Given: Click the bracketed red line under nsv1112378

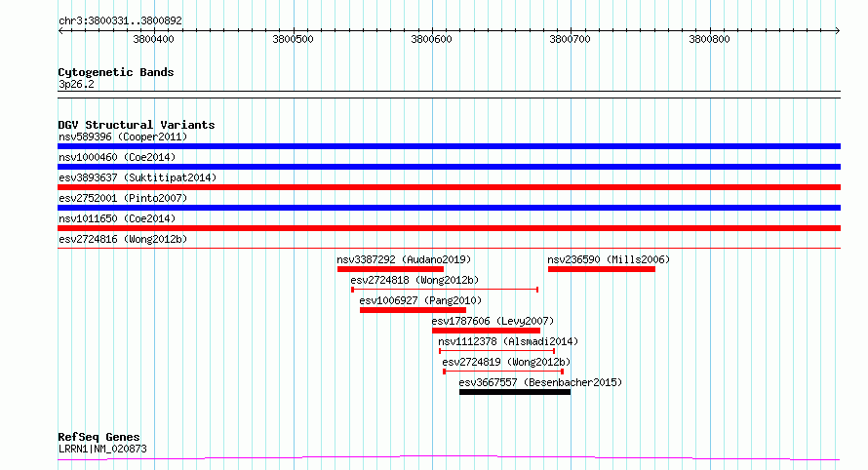Looking at the screenshot, I should tap(497, 351).
